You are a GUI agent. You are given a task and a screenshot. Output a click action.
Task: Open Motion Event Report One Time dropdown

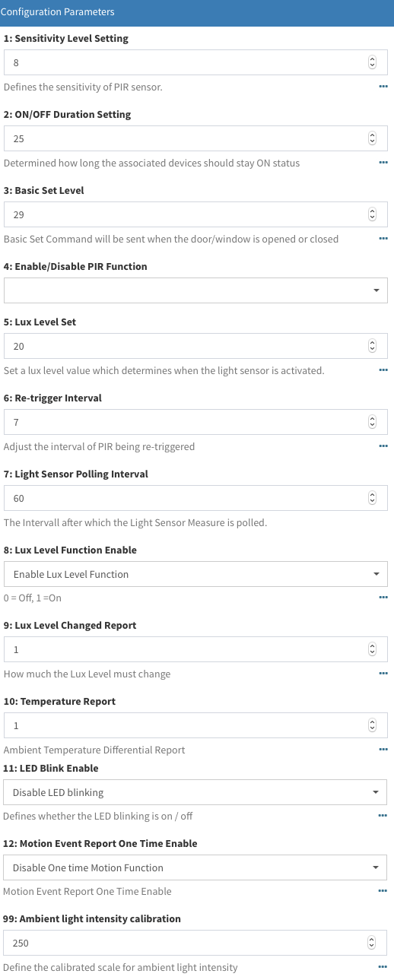pos(195,867)
